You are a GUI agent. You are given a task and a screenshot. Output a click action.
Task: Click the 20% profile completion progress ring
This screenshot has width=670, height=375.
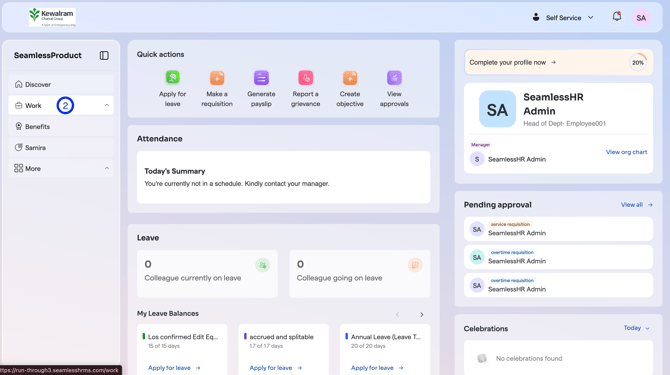[638, 62]
